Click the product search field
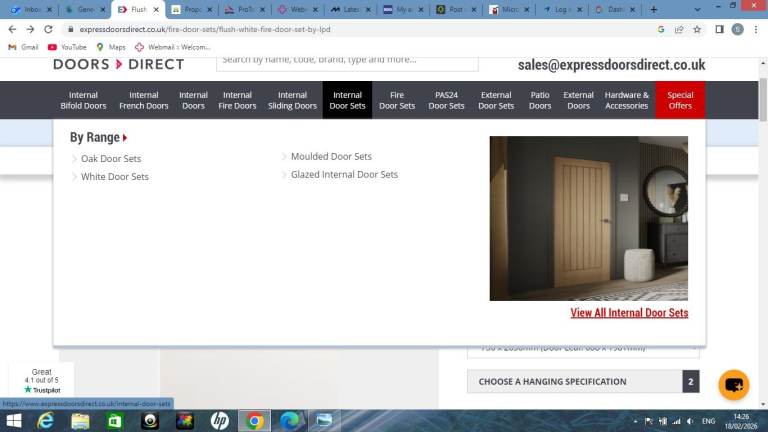This screenshot has width=768, height=432. point(347,60)
